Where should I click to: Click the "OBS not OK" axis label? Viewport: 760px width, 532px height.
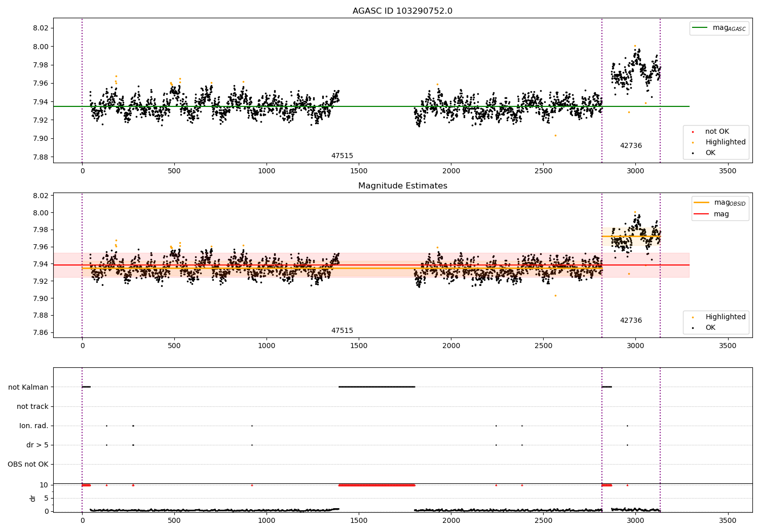pyautogui.click(x=28, y=464)
